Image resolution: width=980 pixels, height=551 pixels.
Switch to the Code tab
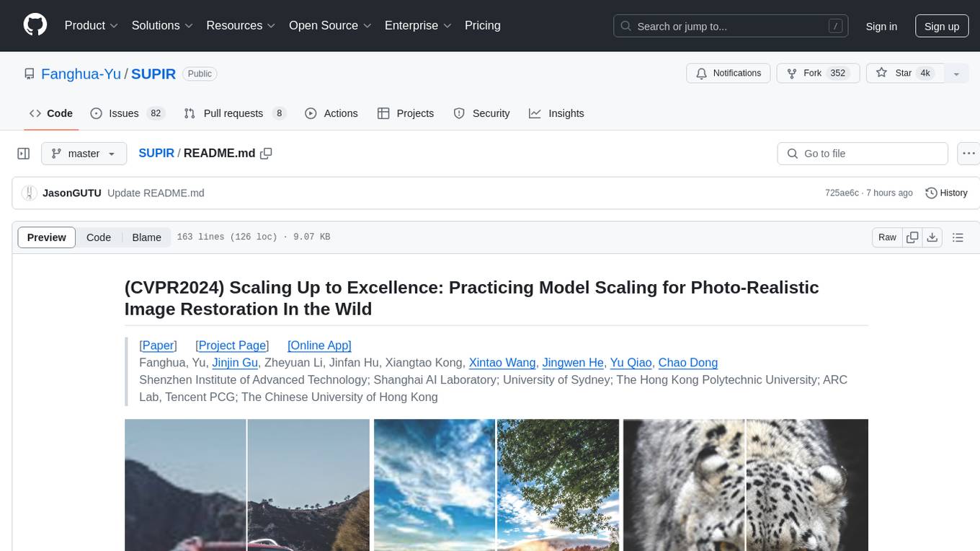[51, 113]
